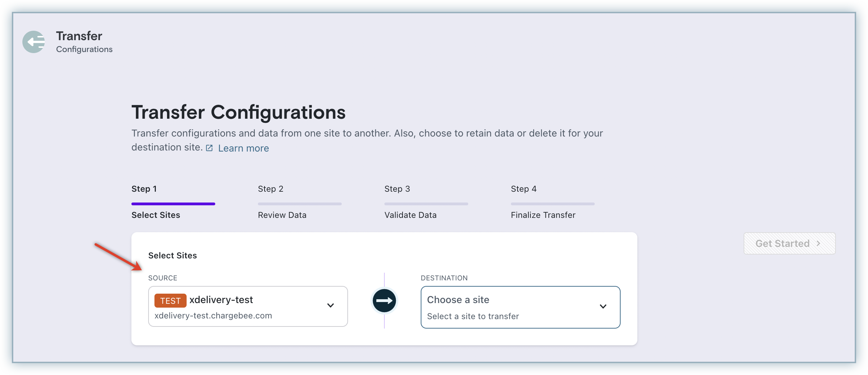
Task: Click the Validate Data step name
Action: pos(410,215)
